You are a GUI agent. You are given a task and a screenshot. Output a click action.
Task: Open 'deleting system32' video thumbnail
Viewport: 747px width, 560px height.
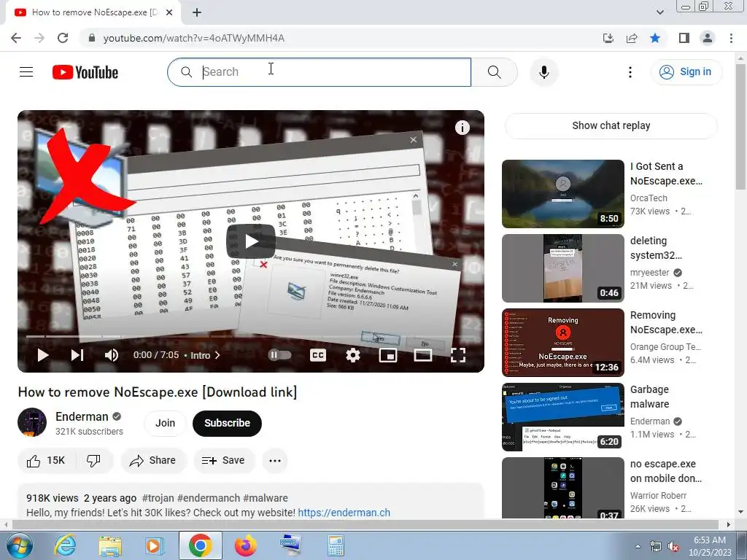(x=563, y=268)
